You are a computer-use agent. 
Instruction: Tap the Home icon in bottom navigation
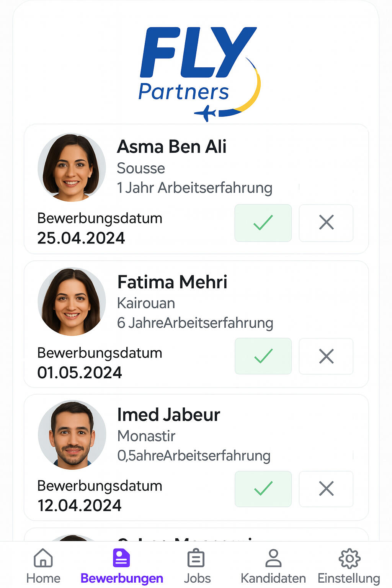(x=43, y=558)
